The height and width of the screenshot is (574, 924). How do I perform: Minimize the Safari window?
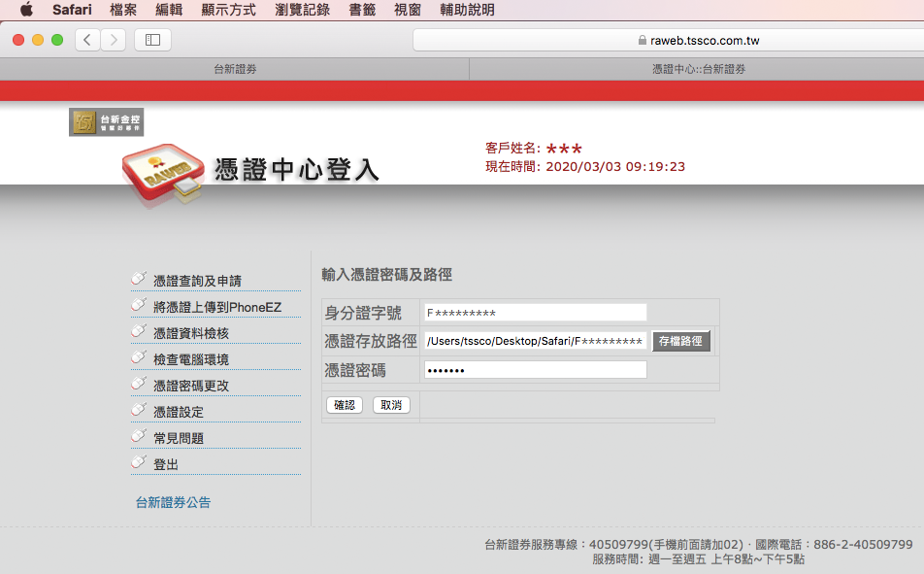point(38,40)
